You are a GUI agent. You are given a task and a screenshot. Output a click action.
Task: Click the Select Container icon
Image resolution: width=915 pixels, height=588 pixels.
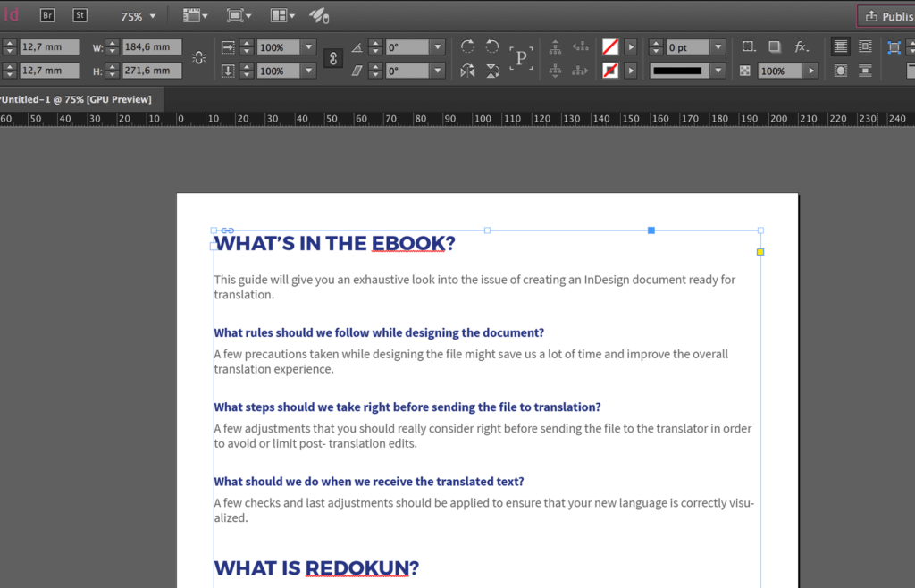click(555, 46)
